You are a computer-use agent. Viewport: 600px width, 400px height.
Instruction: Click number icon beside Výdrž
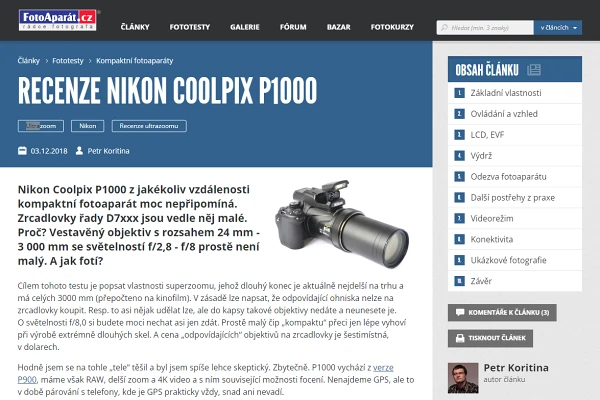coord(459,156)
